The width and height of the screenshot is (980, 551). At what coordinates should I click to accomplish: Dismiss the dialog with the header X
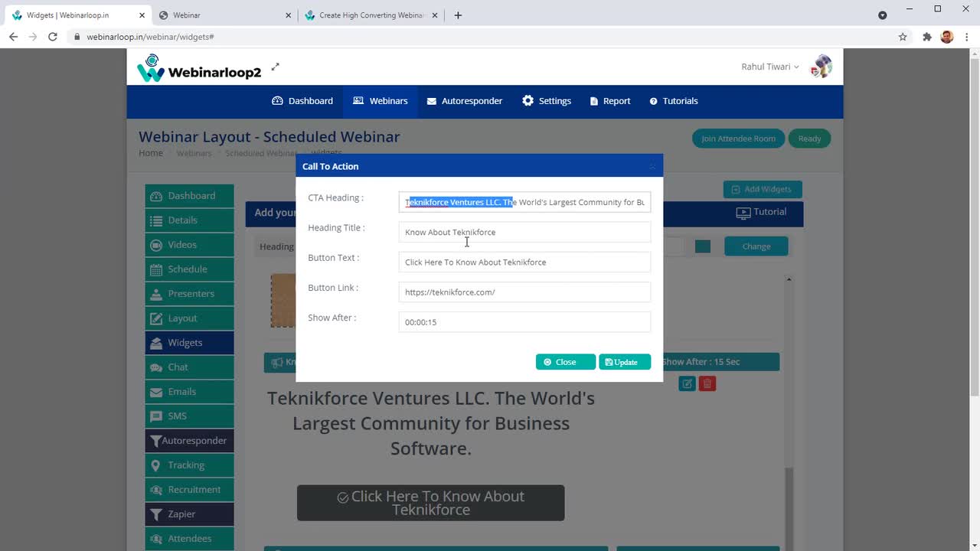tap(652, 167)
